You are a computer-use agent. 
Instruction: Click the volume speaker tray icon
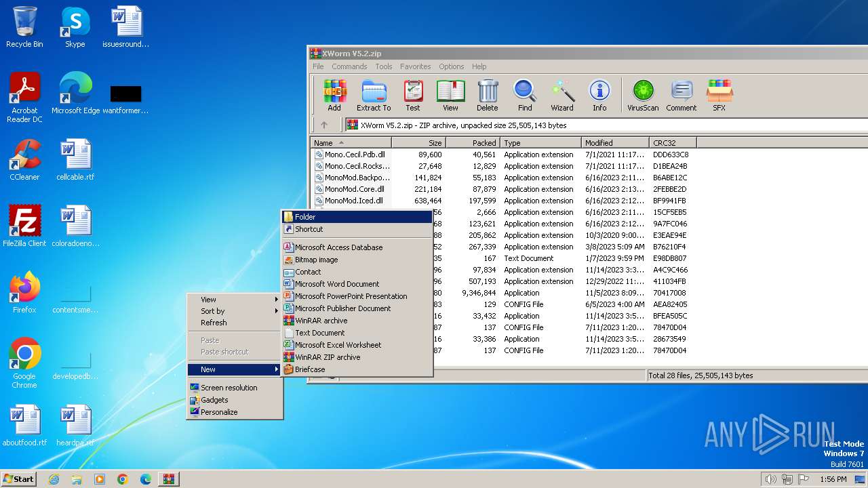[x=770, y=479]
